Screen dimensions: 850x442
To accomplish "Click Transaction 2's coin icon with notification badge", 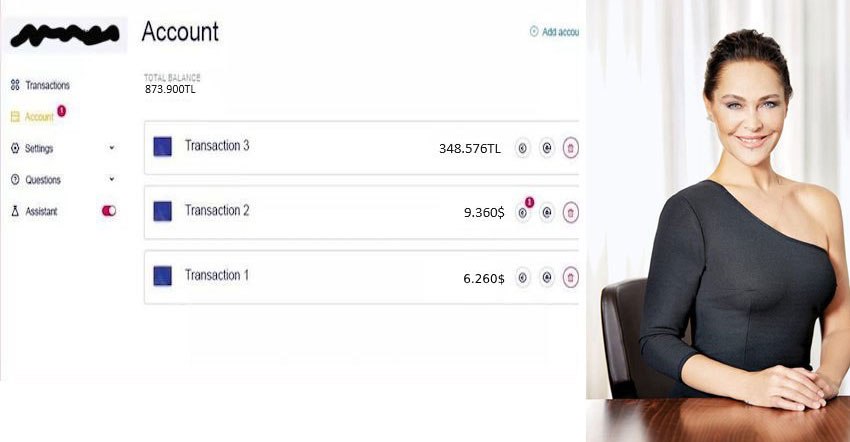I will 523,212.
